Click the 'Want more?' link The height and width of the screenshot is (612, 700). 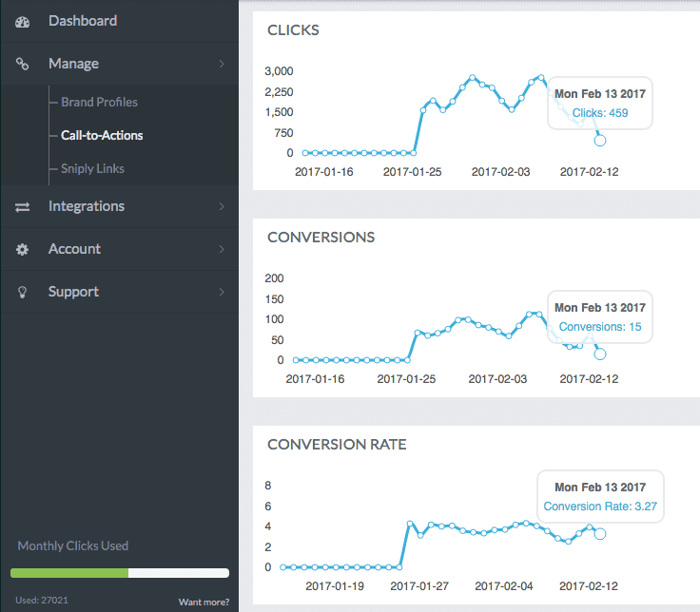[204, 602]
